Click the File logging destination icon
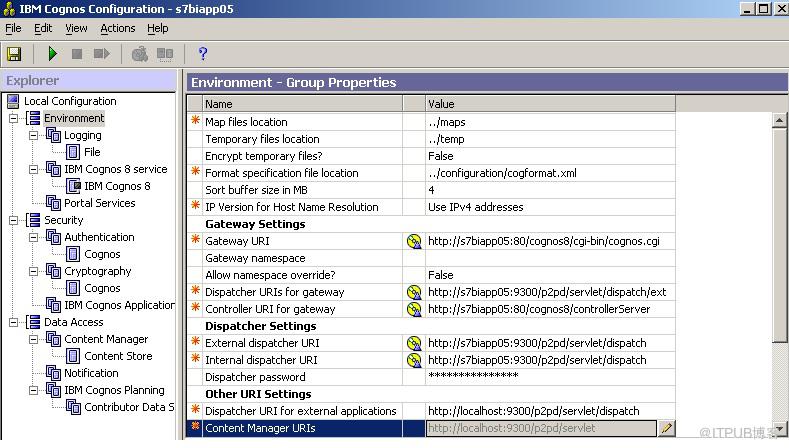This screenshot has width=789, height=448. (x=73, y=152)
